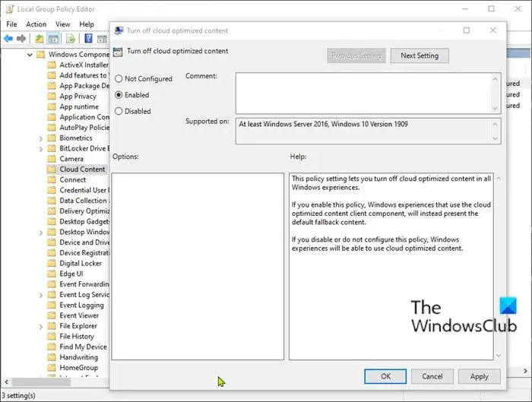Open the Help menu
This screenshot has width=532, height=402.
point(87,24)
